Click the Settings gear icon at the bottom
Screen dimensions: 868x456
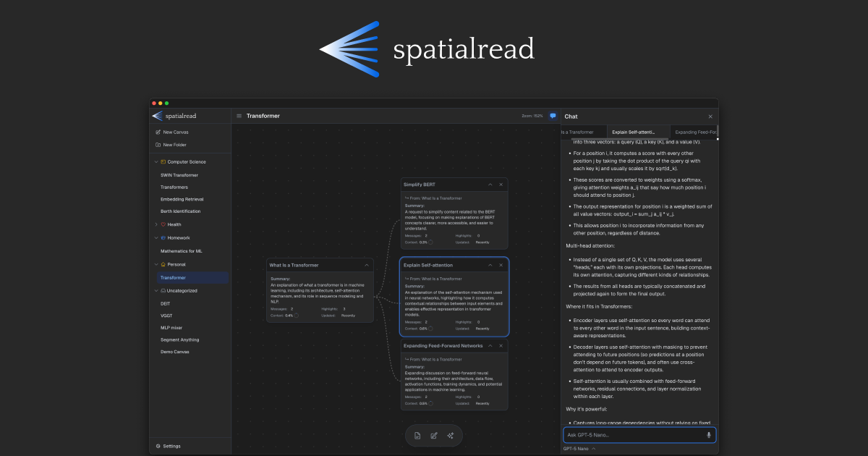coord(158,446)
